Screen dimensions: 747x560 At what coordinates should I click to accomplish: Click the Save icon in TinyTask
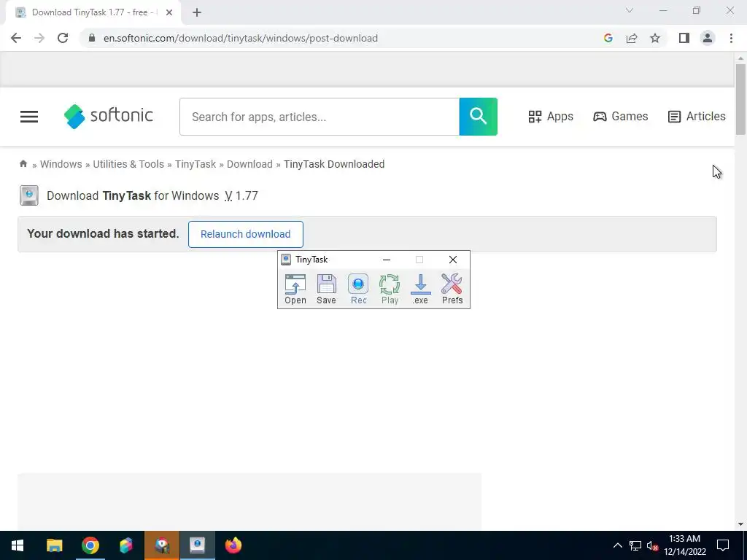point(326,289)
